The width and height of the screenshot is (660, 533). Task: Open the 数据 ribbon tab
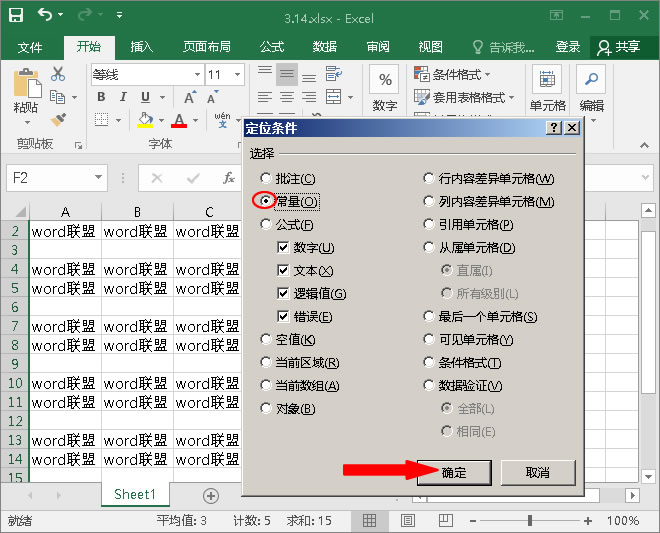coord(325,47)
